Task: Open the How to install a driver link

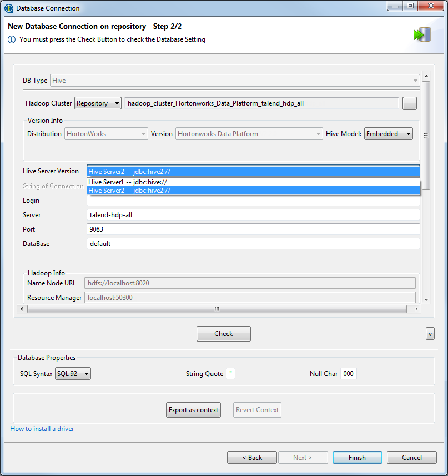Action: (x=42, y=429)
